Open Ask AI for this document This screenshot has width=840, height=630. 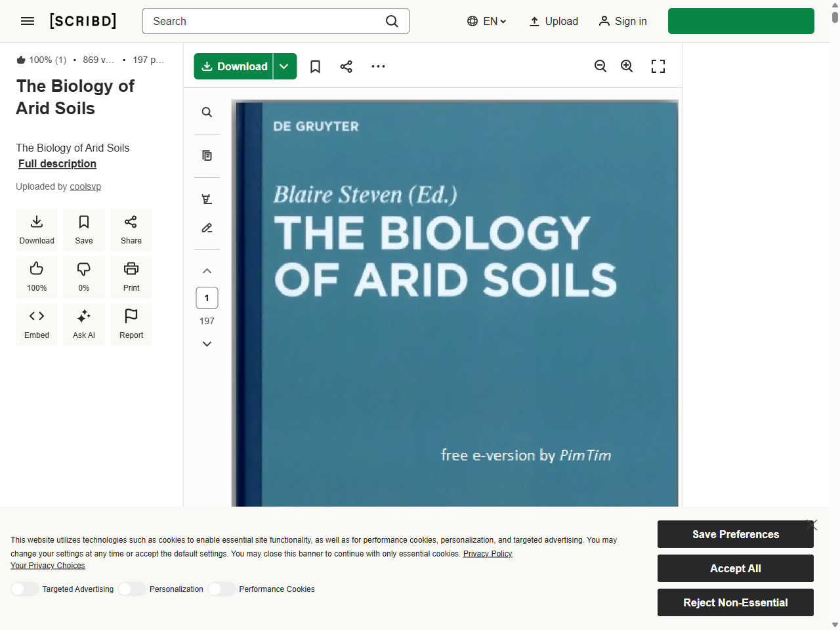click(x=83, y=324)
